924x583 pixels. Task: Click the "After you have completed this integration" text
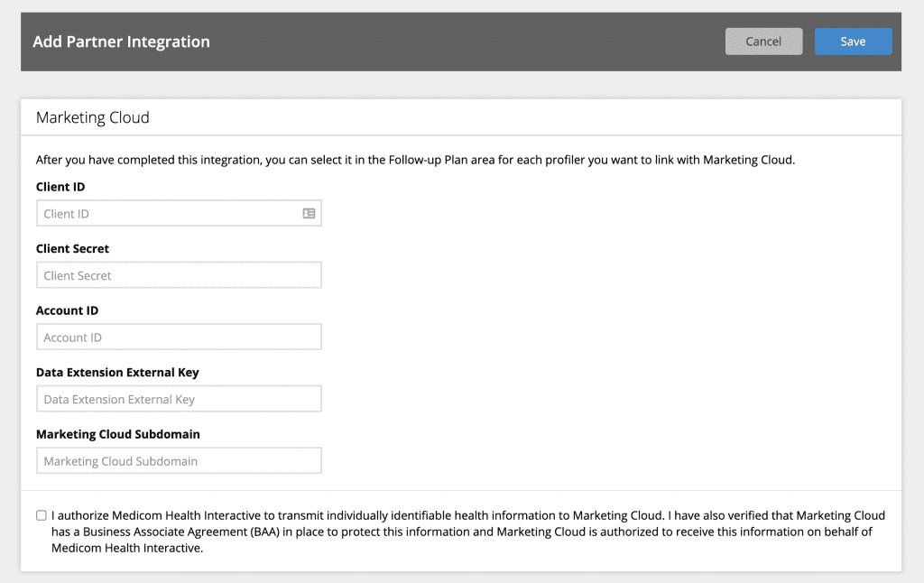[415, 160]
